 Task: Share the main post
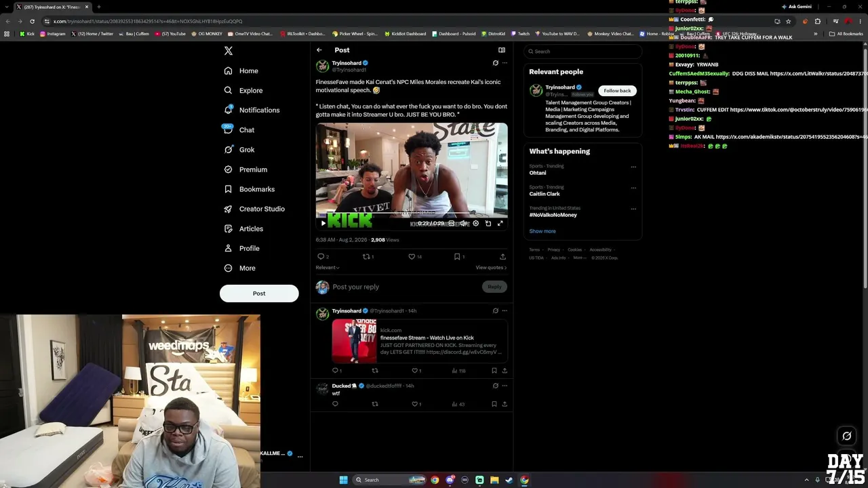tap(502, 257)
